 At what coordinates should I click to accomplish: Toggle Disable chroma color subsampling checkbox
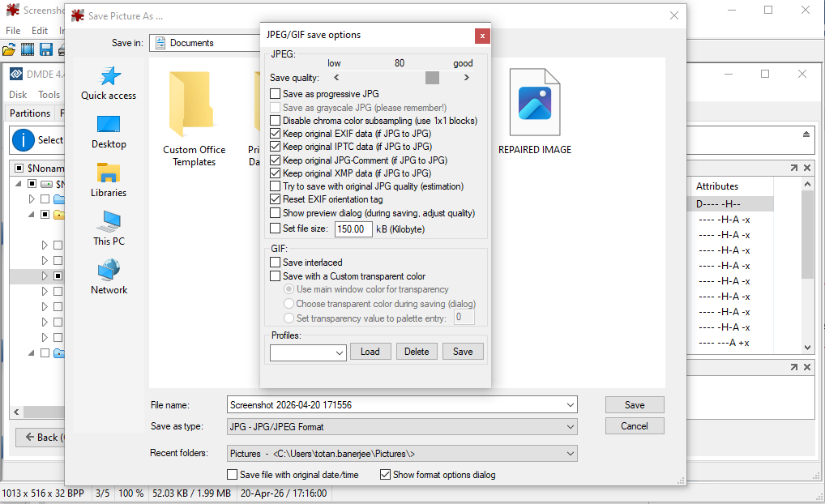pos(276,121)
